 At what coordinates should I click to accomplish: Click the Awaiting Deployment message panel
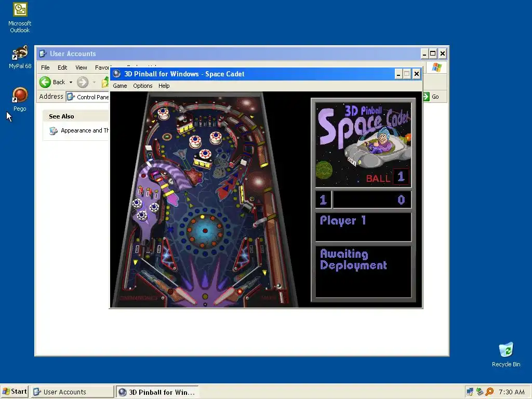363,271
